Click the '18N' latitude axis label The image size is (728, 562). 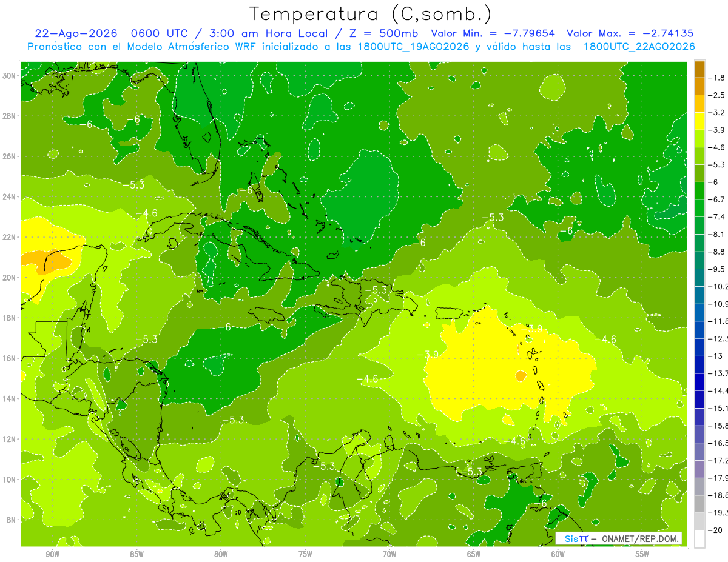click(x=10, y=318)
